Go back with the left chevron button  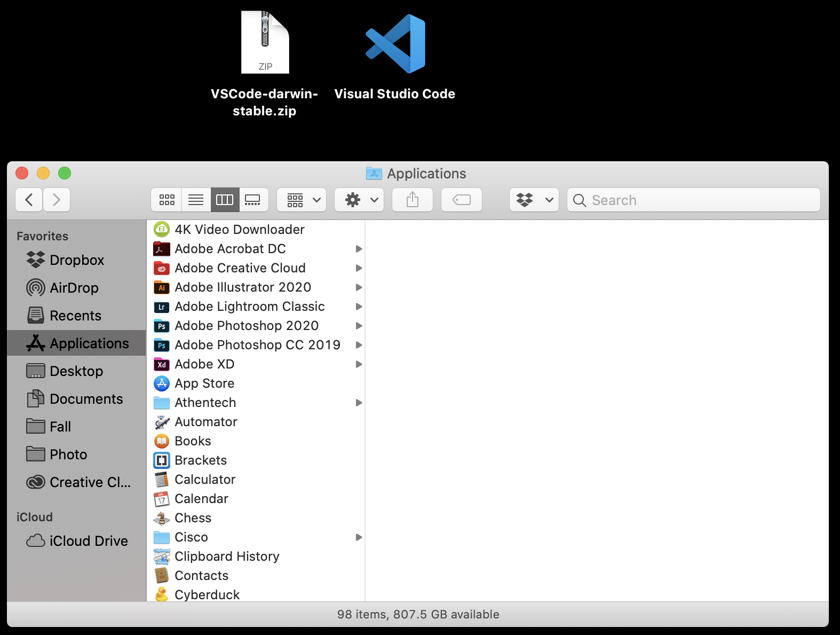point(29,200)
